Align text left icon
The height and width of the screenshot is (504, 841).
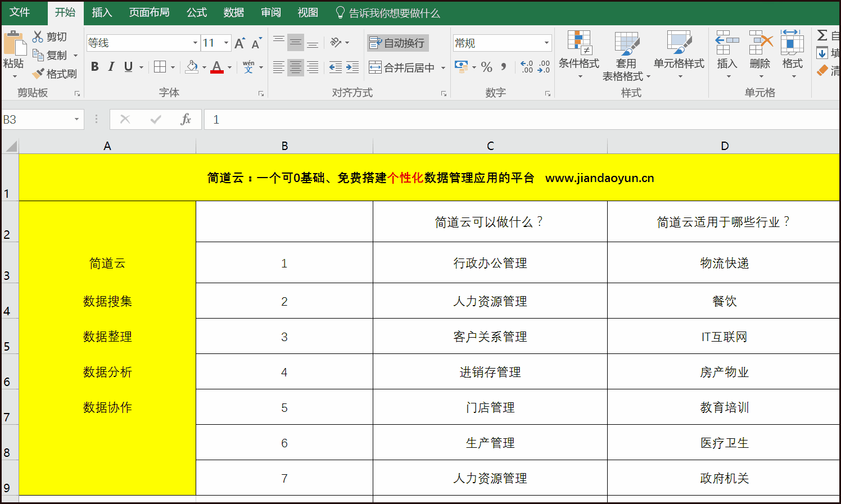[x=279, y=67]
